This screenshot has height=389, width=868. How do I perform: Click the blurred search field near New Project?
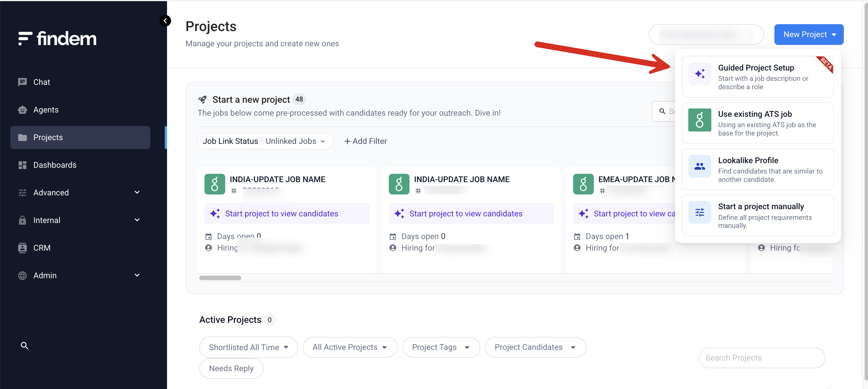tap(706, 35)
